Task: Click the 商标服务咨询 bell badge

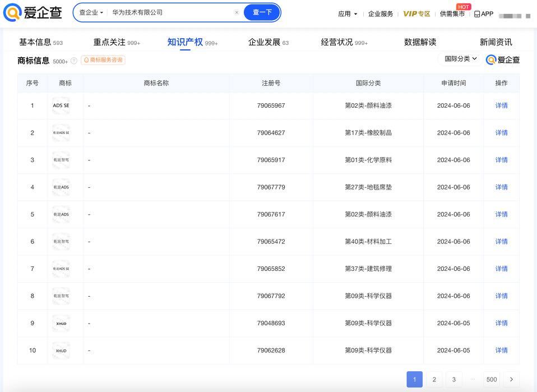Action: (x=103, y=60)
